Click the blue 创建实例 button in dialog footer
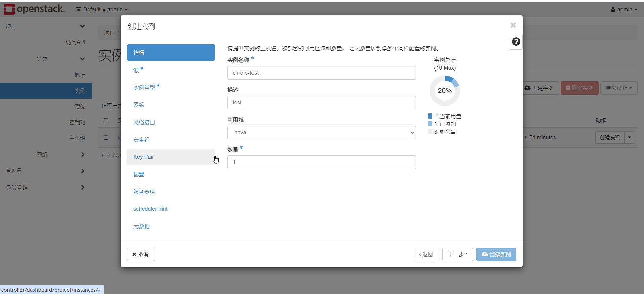644x294 pixels. tap(496, 254)
